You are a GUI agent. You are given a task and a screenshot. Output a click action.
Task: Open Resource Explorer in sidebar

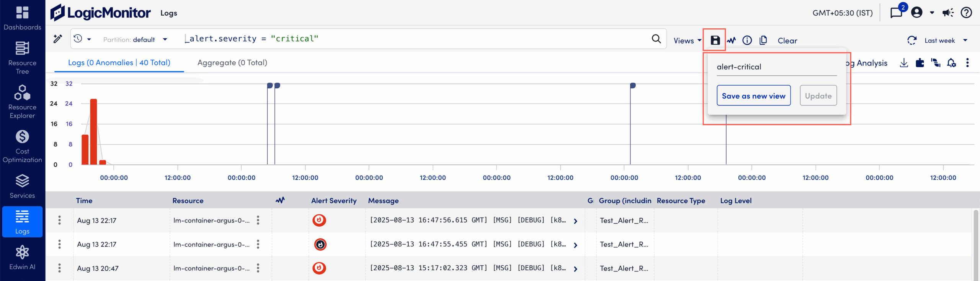tap(22, 102)
